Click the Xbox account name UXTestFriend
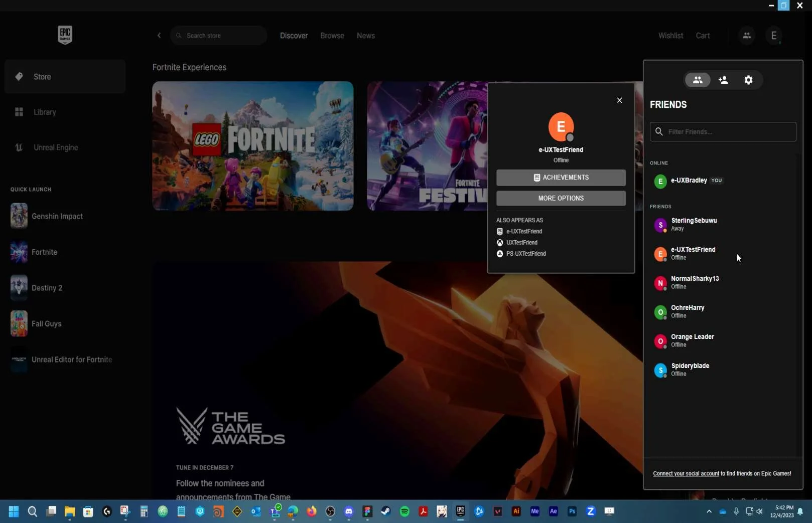The height and width of the screenshot is (523, 812). 522,243
